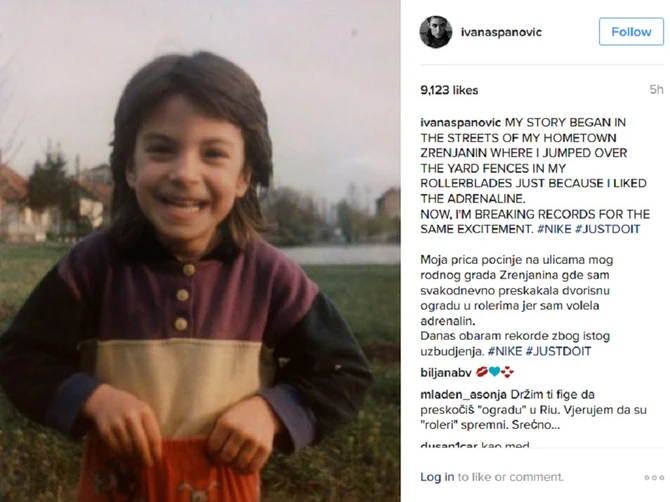Click the partially visible dusan1car commenter name

click(448, 446)
